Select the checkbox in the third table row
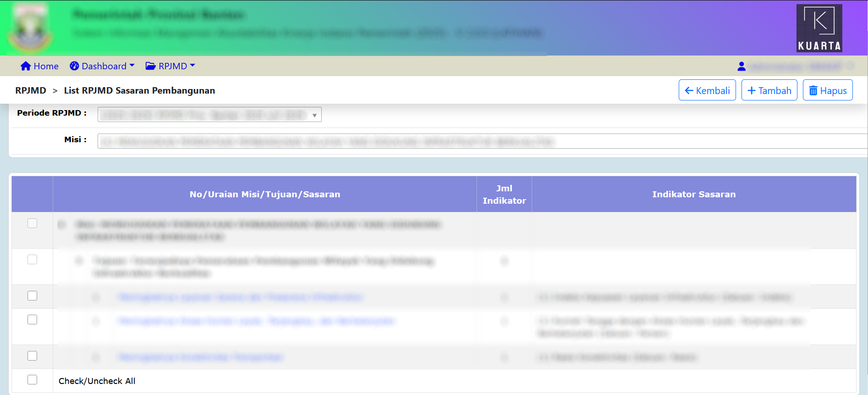 (x=32, y=296)
